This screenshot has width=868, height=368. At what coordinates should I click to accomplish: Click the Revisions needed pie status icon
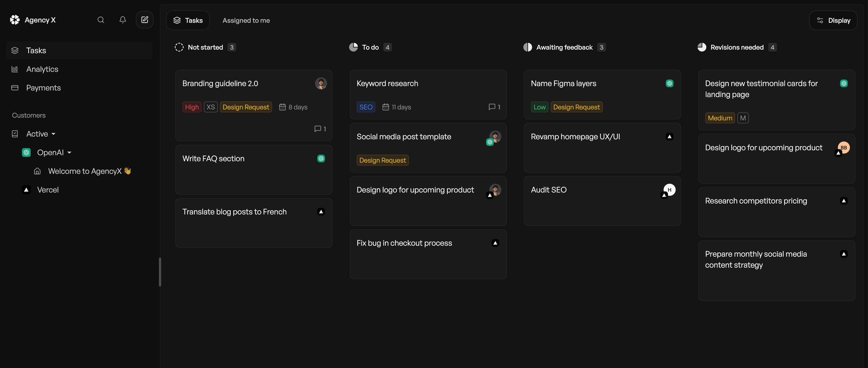tap(702, 47)
